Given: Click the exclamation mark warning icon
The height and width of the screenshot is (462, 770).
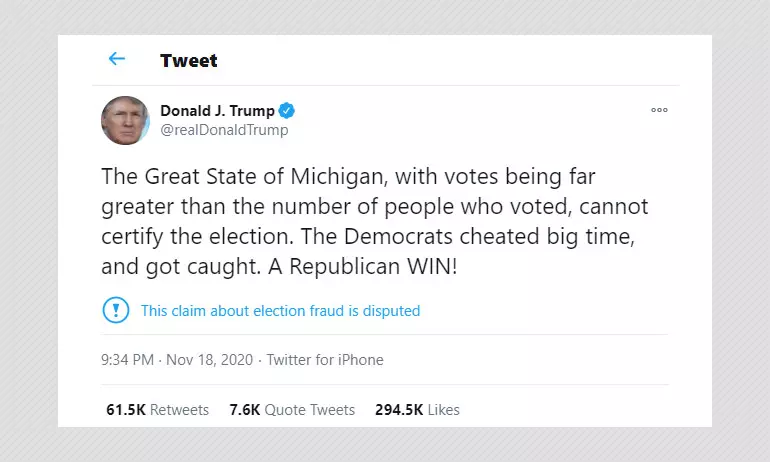Looking at the screenshot, I should (116, 310).
